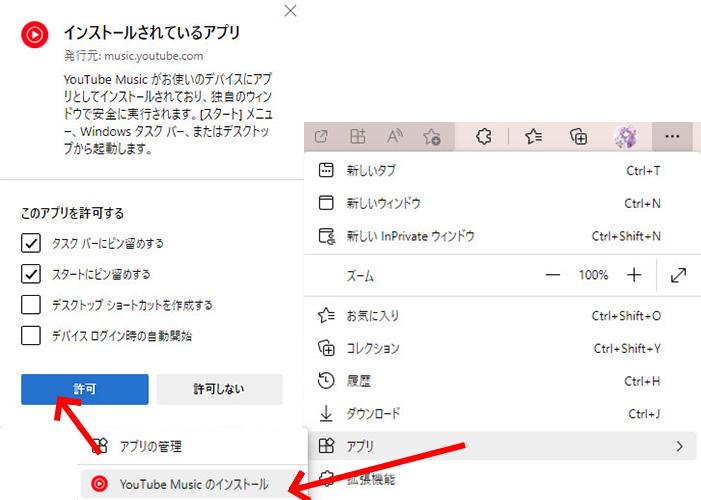Click publisher text music.youtube.com
The width and height of the screenshot is (701, 500).
153,56
